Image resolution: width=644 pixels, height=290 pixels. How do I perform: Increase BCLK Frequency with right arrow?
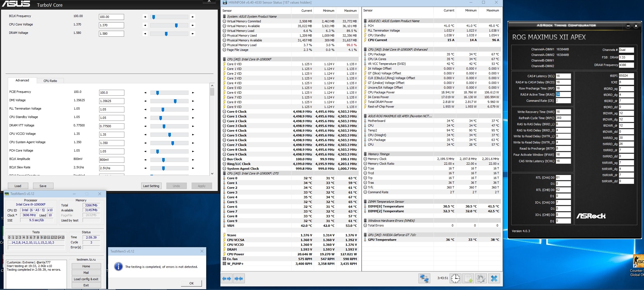point(193,17)
